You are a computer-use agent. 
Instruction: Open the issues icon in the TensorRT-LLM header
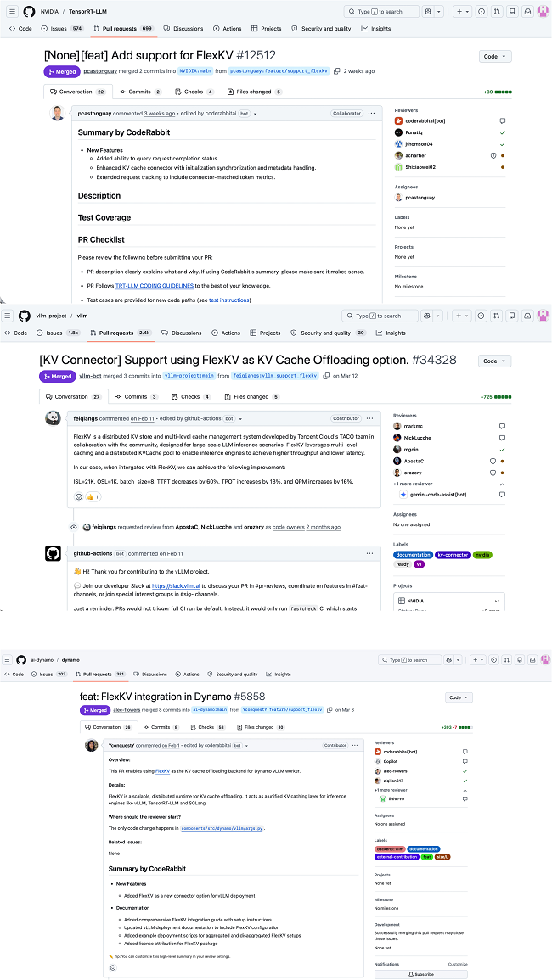click(x=481, y=11)
